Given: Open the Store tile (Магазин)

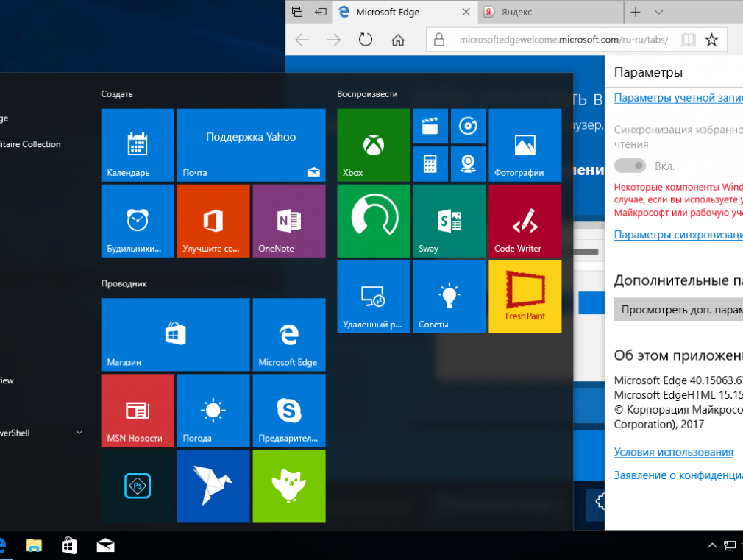Looking at the screenshot, I should pos(175,335).
